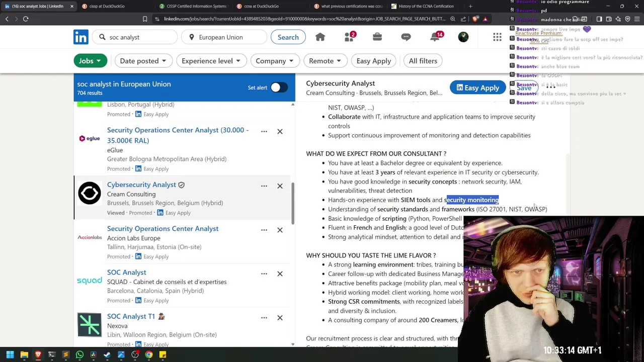This screenshot has width=644, height=362.
Task: Click the browser address bar URL
Action: (x=304, y=19)
